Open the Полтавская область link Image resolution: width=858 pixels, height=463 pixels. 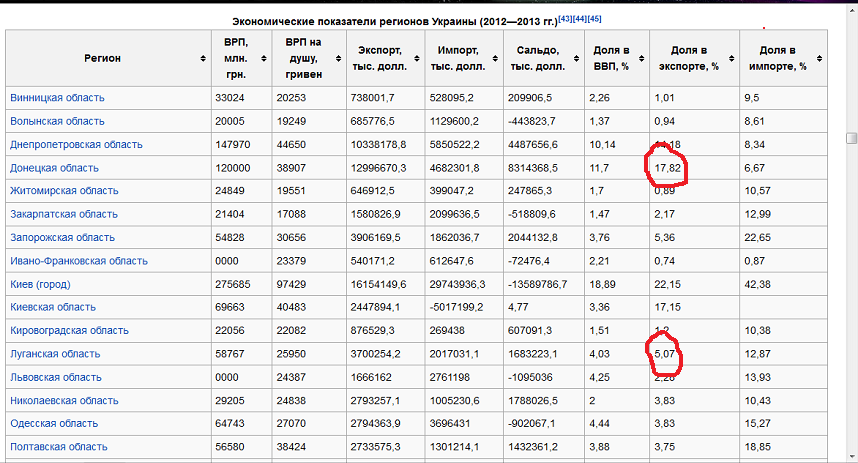[59, 447]
